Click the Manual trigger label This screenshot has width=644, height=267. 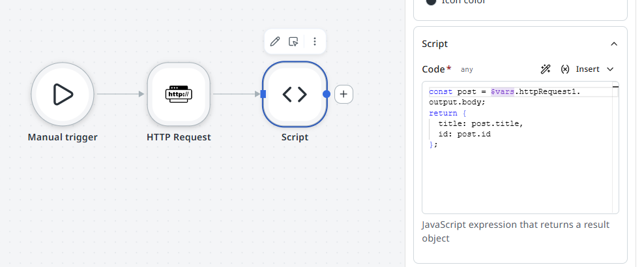tap(63, 137)
